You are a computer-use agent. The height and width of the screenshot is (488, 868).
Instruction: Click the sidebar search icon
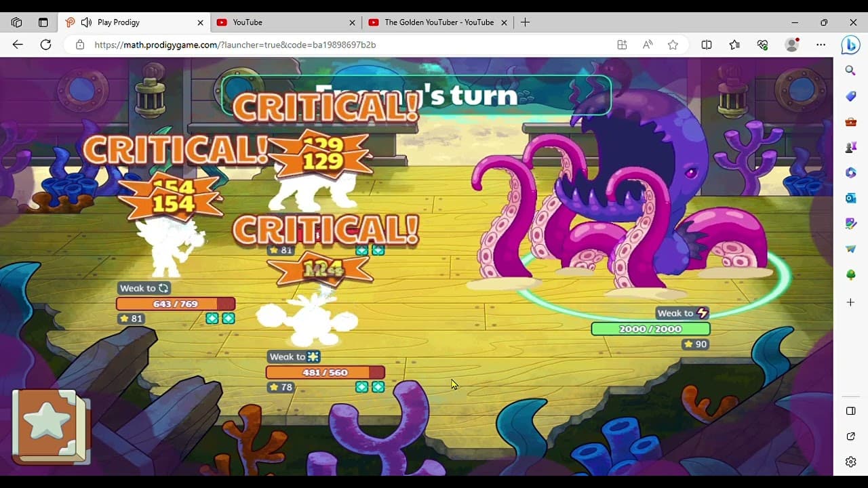850,70
